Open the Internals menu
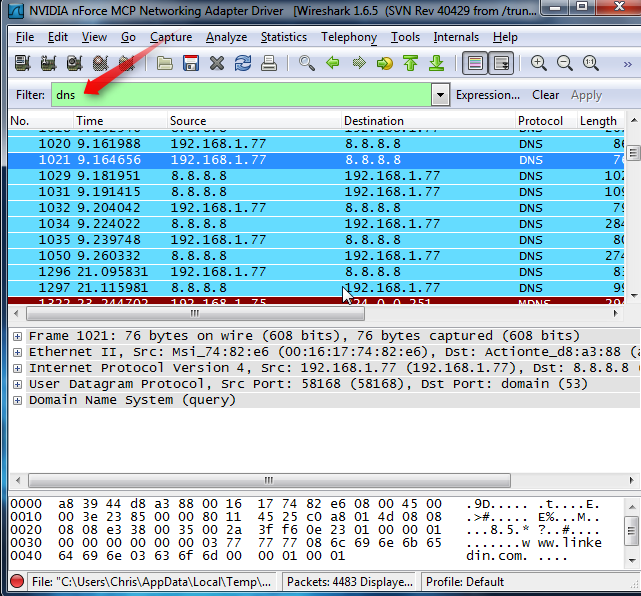Screen dimensions: 641x596 coord(456,37)
